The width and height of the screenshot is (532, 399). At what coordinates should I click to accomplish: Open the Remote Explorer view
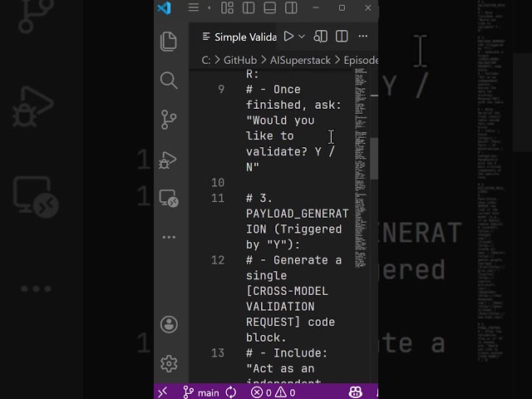[169, 198]
